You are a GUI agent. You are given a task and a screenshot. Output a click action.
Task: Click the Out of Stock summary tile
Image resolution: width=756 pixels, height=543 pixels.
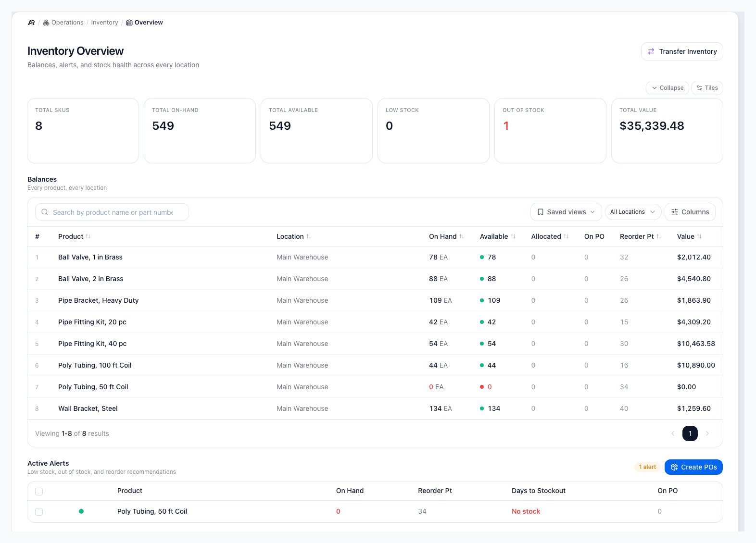pyautogui.click(x=550, y=131)
